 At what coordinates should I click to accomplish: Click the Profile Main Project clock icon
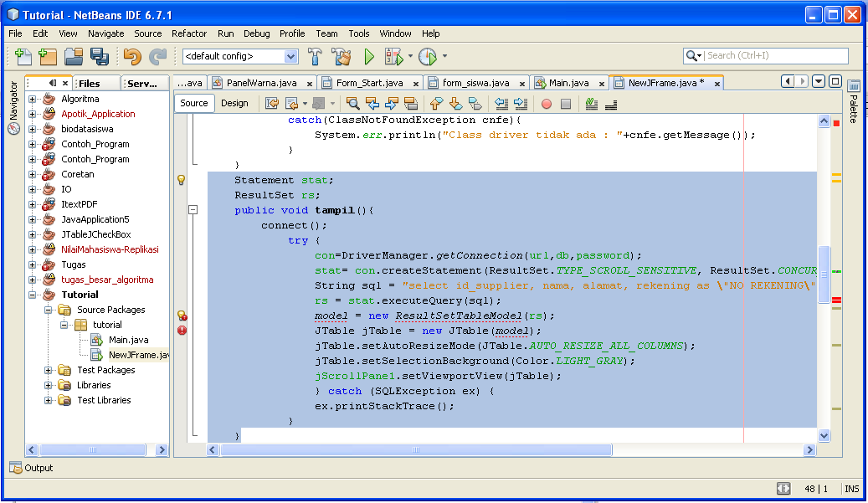click(x=428, y=56)
